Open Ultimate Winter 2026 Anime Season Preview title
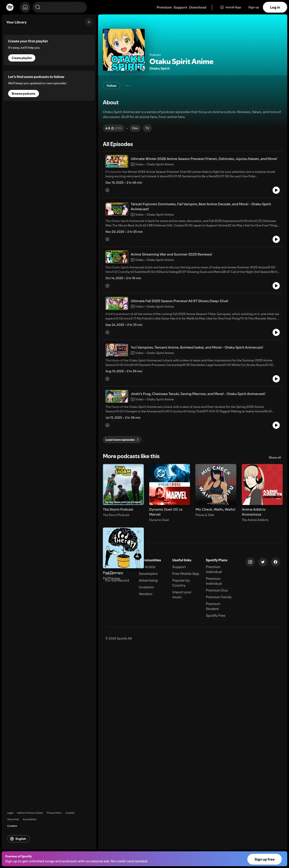The height and width of the screenshot is (868, 289). coord(204,159)
